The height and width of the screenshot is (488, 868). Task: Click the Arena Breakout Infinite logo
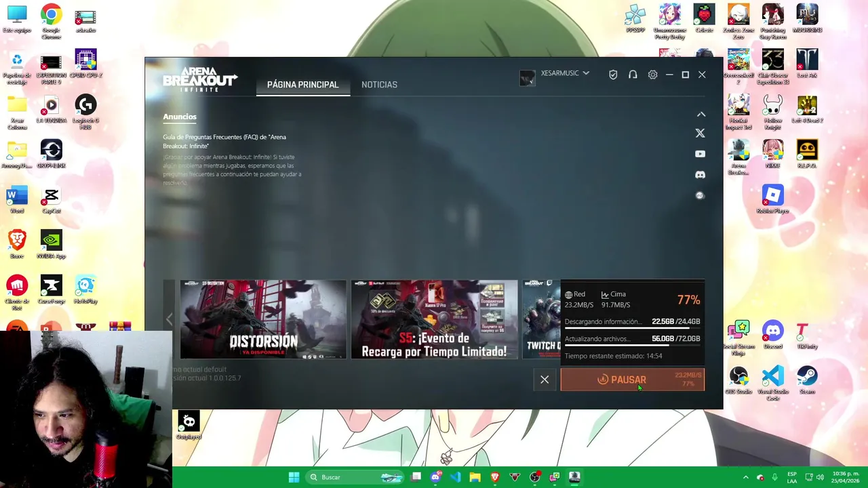200,79
